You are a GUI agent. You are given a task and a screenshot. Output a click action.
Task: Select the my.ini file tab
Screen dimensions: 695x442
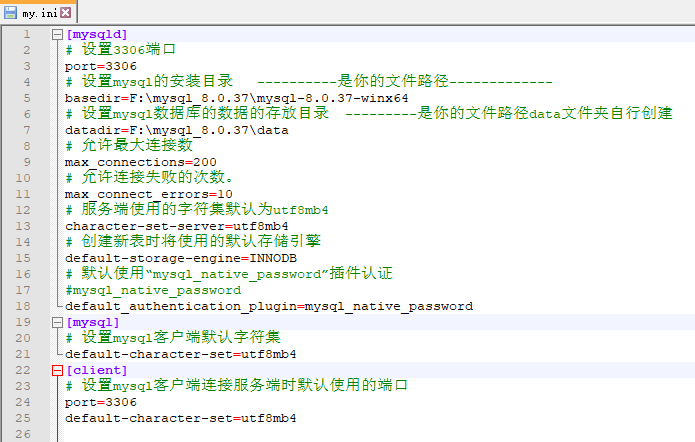39,12
